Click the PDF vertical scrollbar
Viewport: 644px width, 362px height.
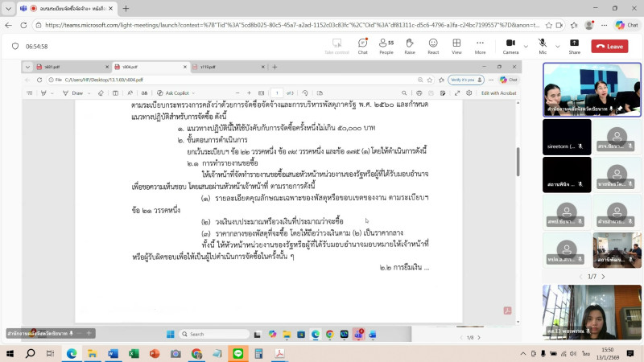[x=518, y=161]
